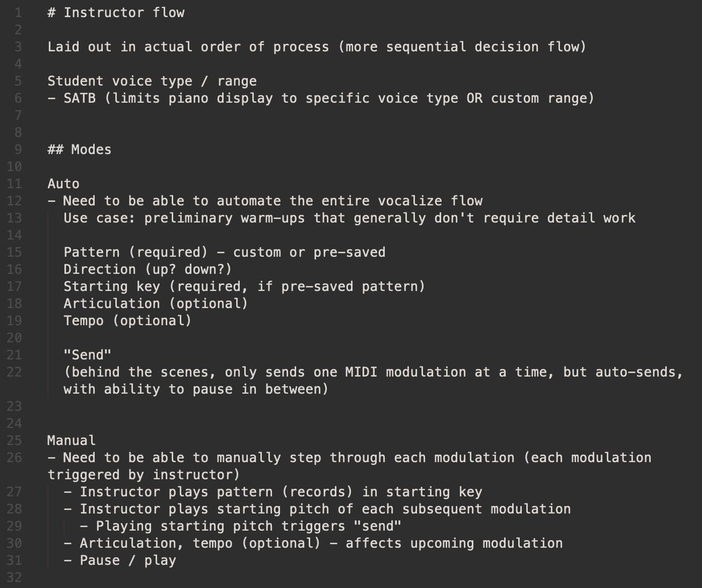Click line number 29 in the gutter

[14, 526]
